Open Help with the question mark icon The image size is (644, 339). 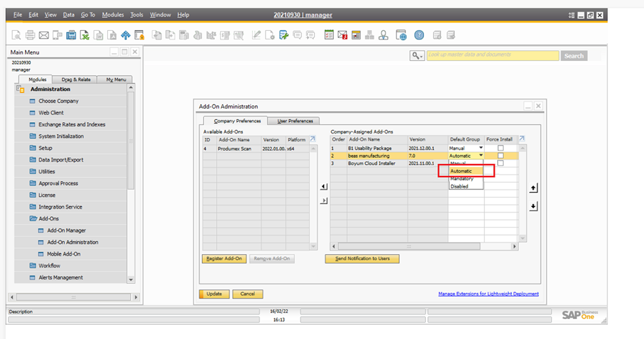click(x=419, y=35)
